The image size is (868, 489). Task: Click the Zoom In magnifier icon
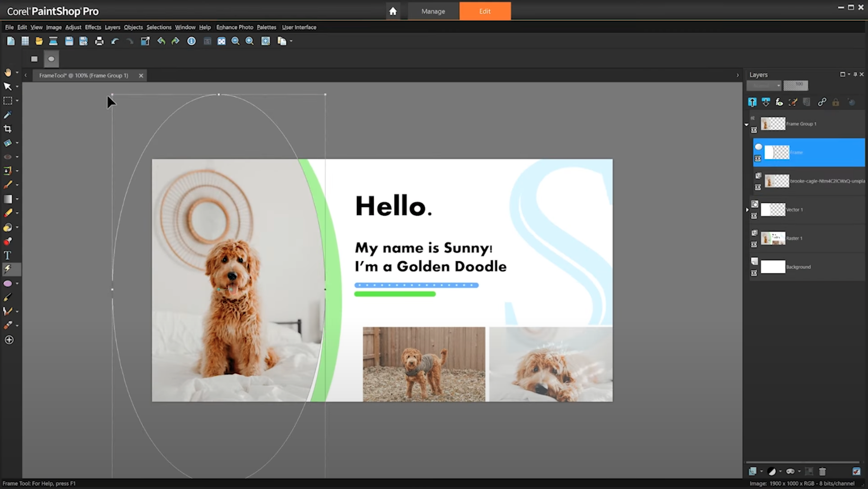(249, 41)
